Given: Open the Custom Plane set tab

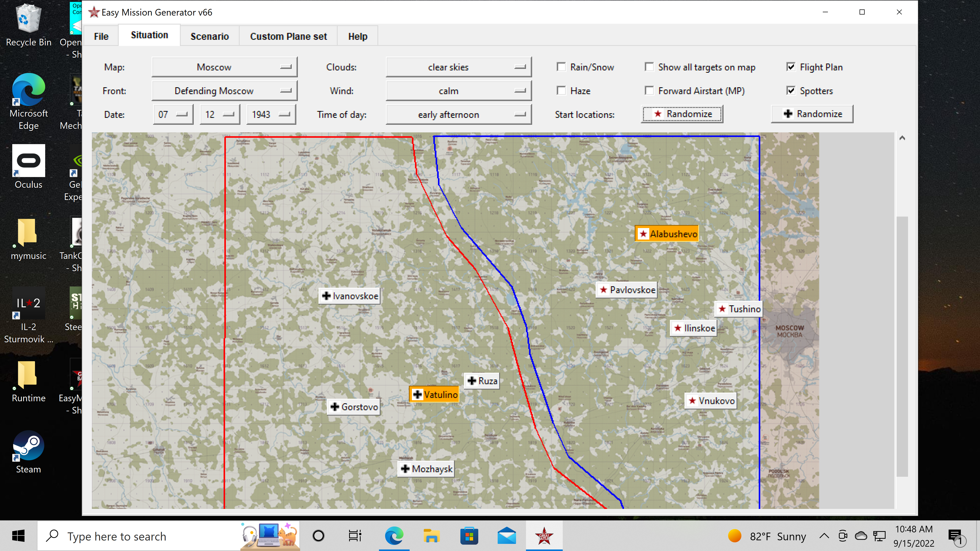Looking at the screenshot, I should 288,36.
